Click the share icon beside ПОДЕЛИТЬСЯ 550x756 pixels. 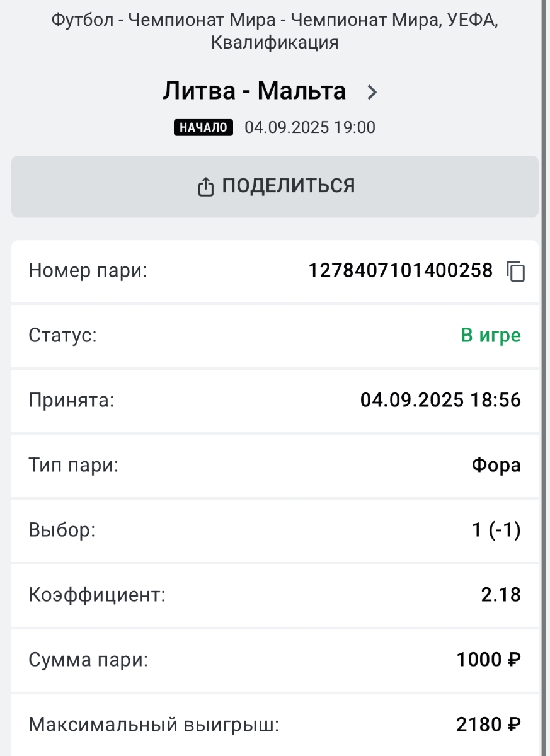[x=206, y=186]
